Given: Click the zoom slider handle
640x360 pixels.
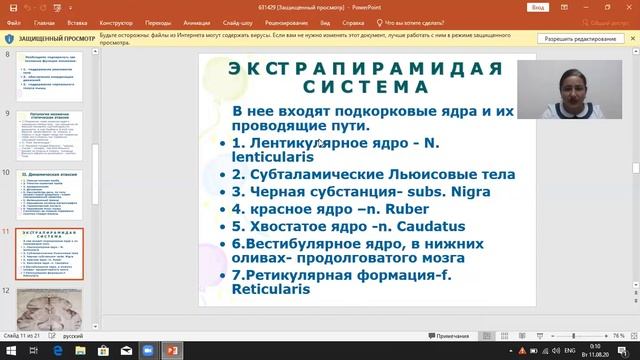Looking at the screenshot, I should [x=573, y=336].
